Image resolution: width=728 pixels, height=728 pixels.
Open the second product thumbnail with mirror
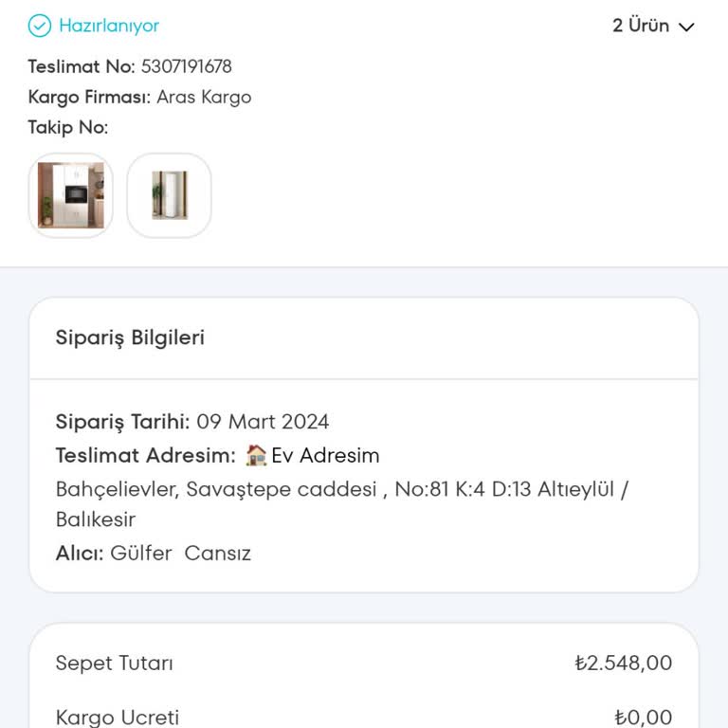169,195
